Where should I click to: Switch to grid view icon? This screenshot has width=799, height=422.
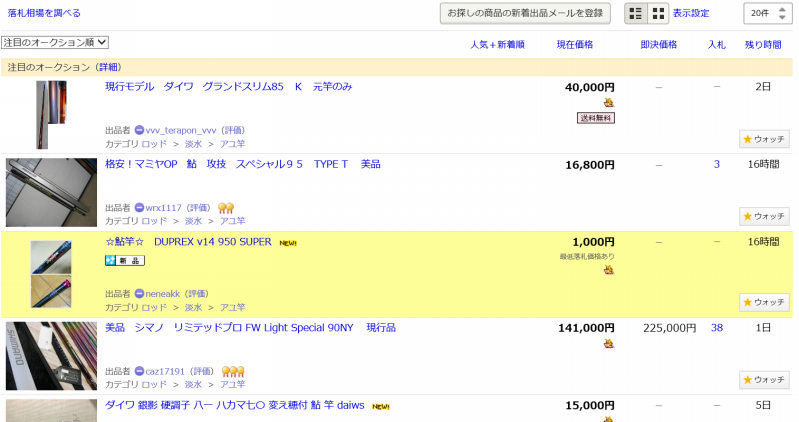658,13
